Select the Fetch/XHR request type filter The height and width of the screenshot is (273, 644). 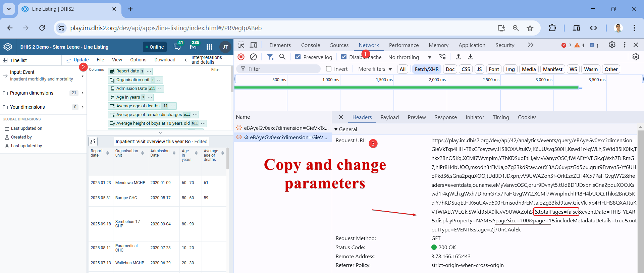427,69
